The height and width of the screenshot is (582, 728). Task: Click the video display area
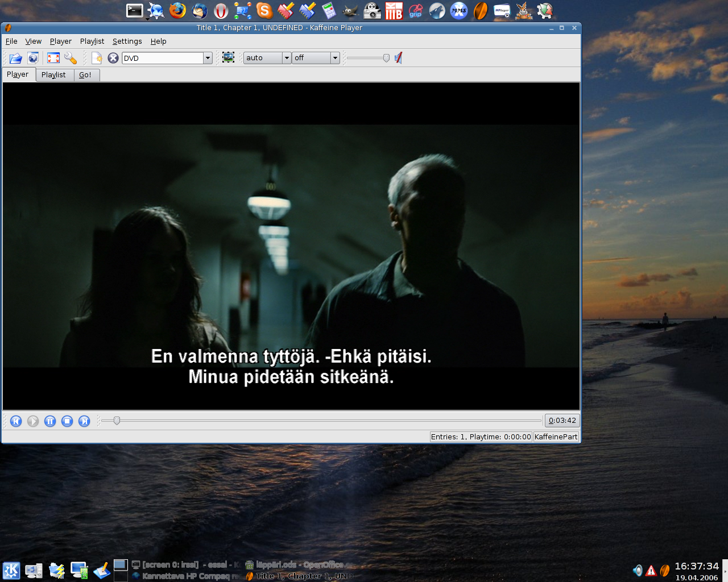[x=291, y=246]
